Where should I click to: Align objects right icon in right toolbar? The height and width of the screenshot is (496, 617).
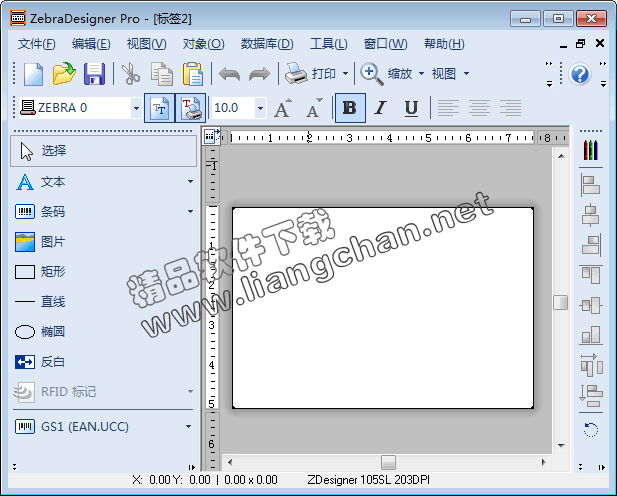click(x=591, y=245)
